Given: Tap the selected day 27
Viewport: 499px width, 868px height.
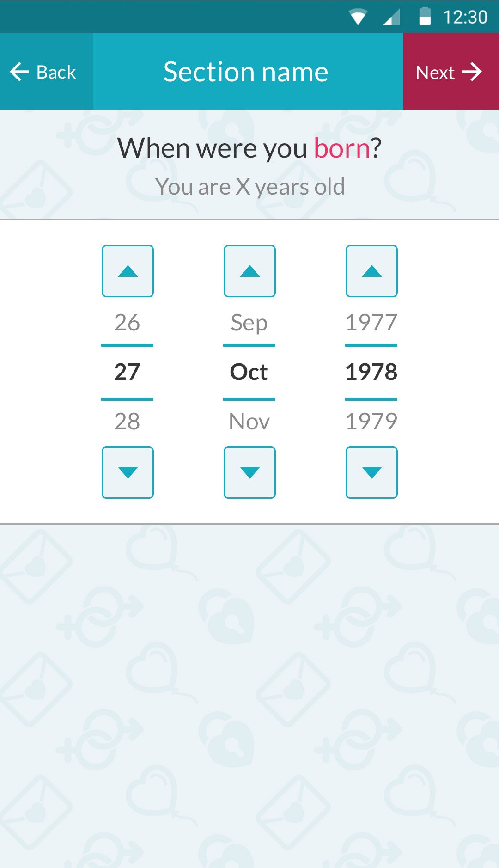Looking at the screenshot, I should point(127,372).
